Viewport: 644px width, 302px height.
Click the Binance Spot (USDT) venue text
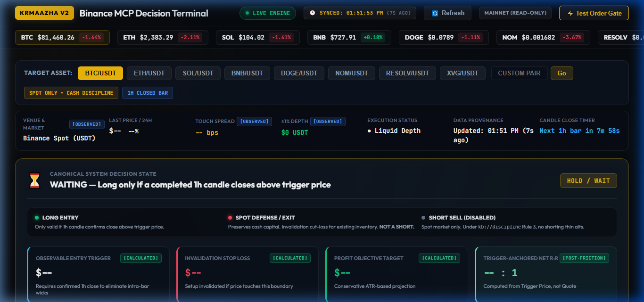(59, 138)
